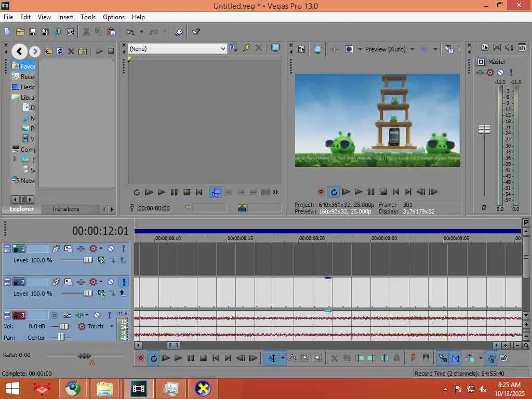The image size is (532, 399).
Task: Open the Render As toolbar icon
Action: coord(57,32)
